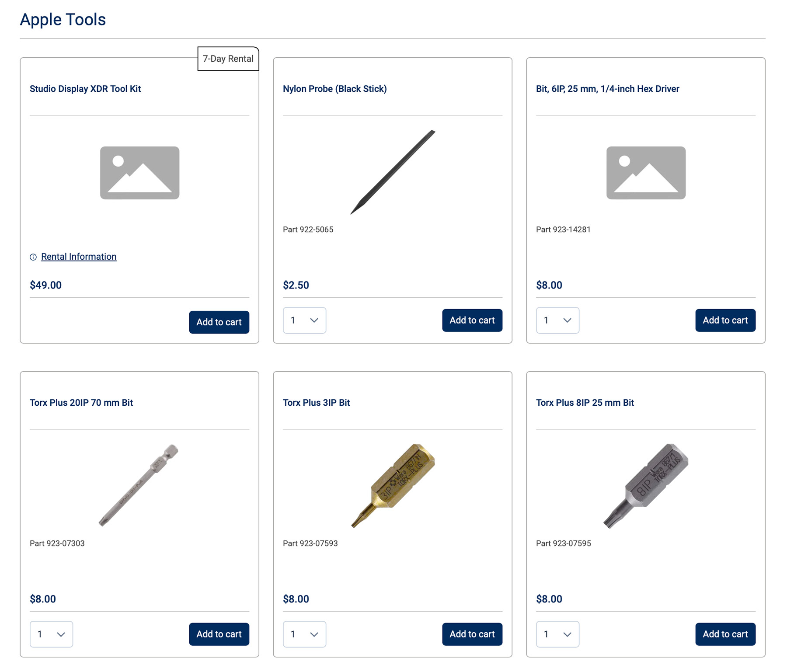The height and width of the screenshot is (672, 787).
Task: Open quantity dropdown for Nylon Probe
Action: (x=304, y=320)
